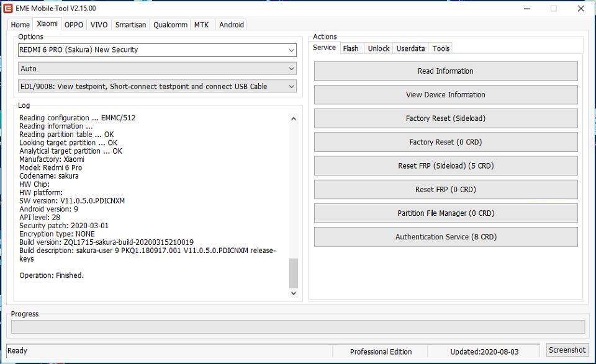Close the EME Mobile Tool window

(581, 8)
